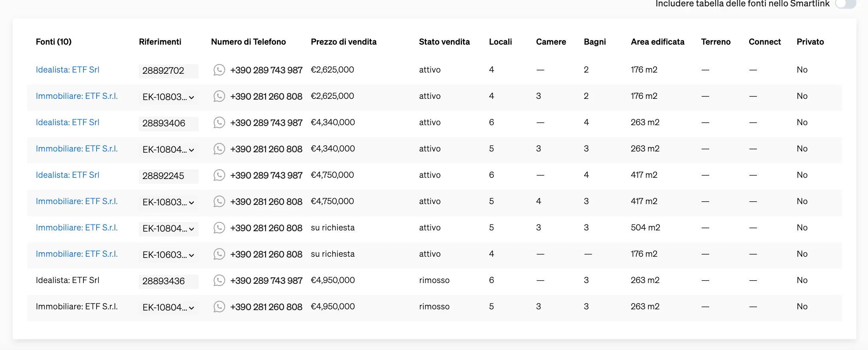Open Idealista link for reference 28893406
This screenshot has width=868, height=350.
tap(67, 122)
